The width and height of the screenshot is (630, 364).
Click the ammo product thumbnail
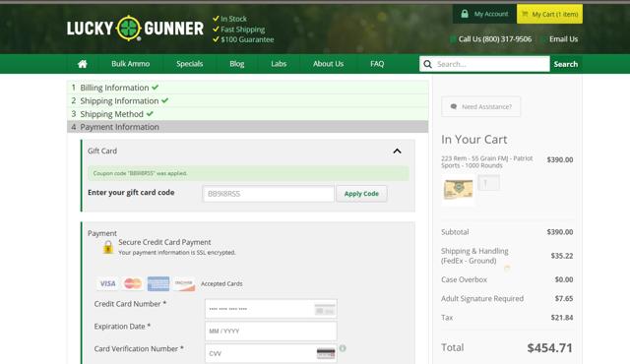click(458, 190)
